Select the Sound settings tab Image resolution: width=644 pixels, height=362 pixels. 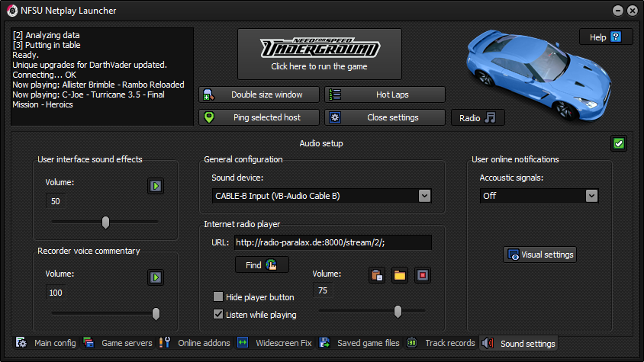[518, 344]
